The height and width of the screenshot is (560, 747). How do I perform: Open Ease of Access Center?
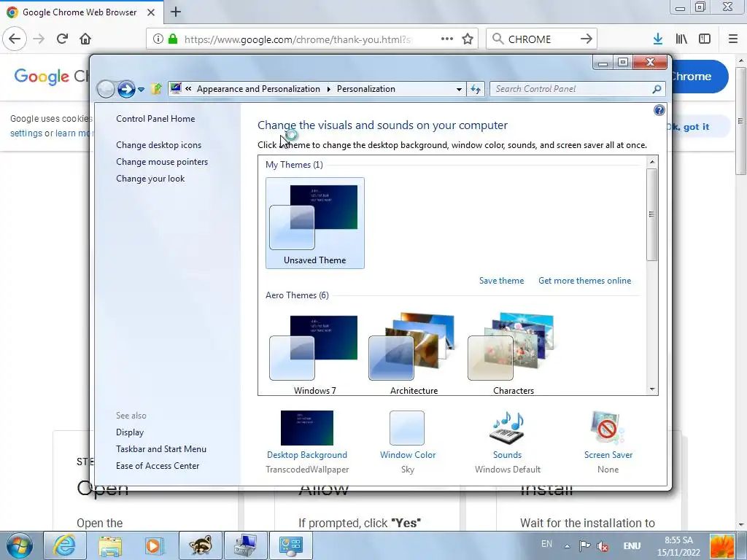[x=158, y=466]
